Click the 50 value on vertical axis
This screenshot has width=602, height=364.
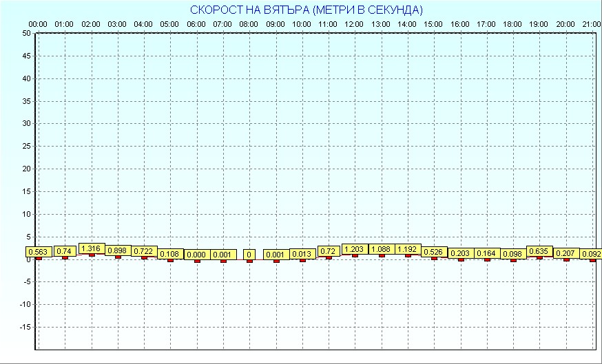click(x=26, y=33)
